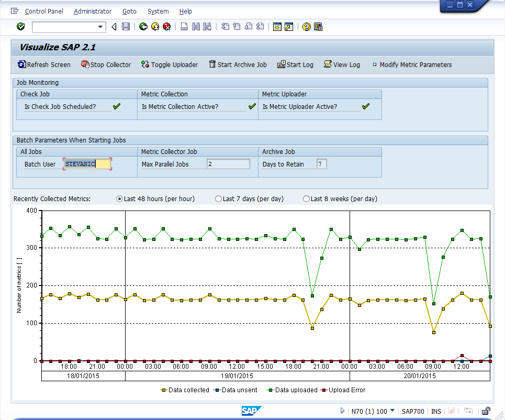Open the System menu
This screenshot has width=505, height=420.
[x=158, y=12]
